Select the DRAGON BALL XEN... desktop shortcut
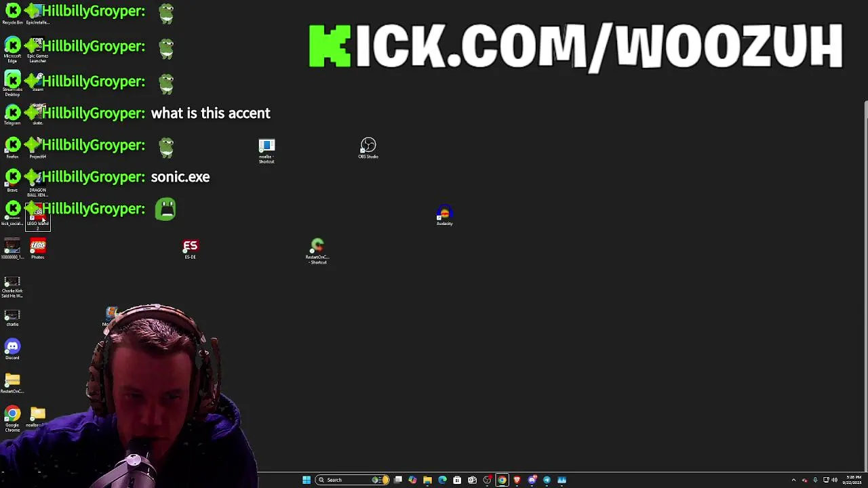 [x=37, y=184]
